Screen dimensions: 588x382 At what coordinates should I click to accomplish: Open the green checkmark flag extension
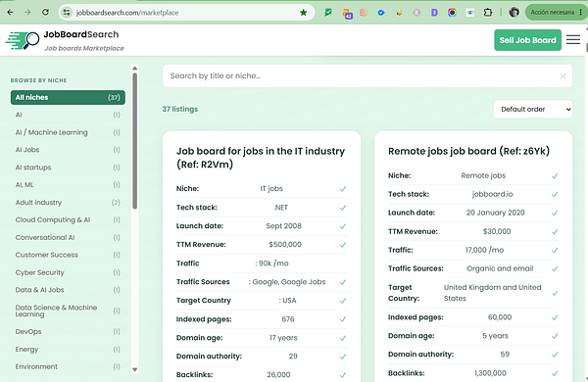click(x=328, y=13)
